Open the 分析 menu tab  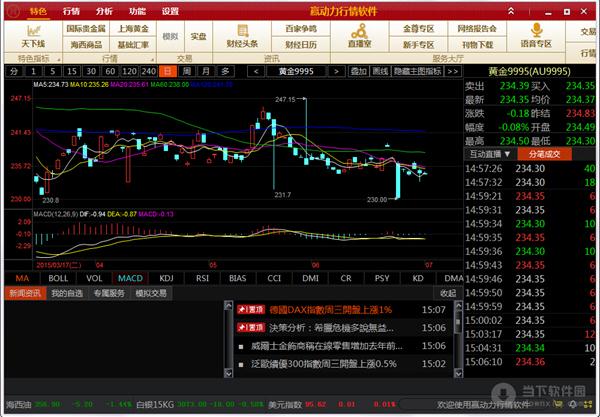coord(104,11)
